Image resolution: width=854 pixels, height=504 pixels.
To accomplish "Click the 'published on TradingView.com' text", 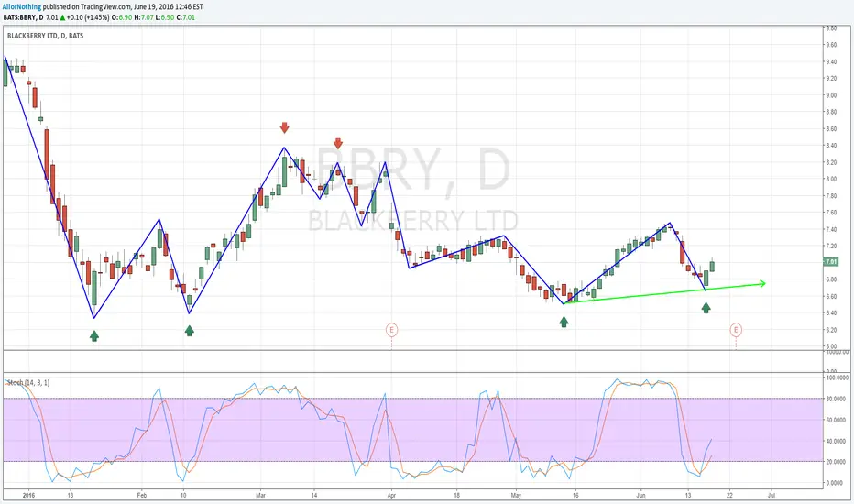I will click(87, 7).
